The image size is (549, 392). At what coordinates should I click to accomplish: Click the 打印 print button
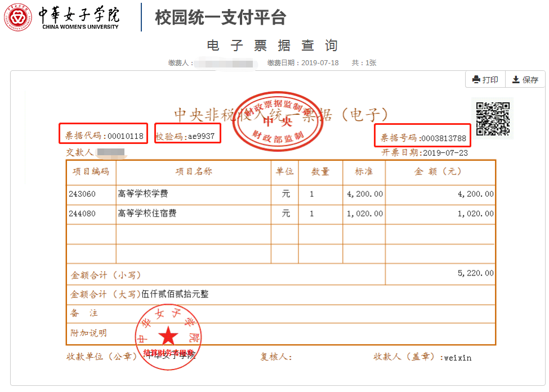click(485, 80)
